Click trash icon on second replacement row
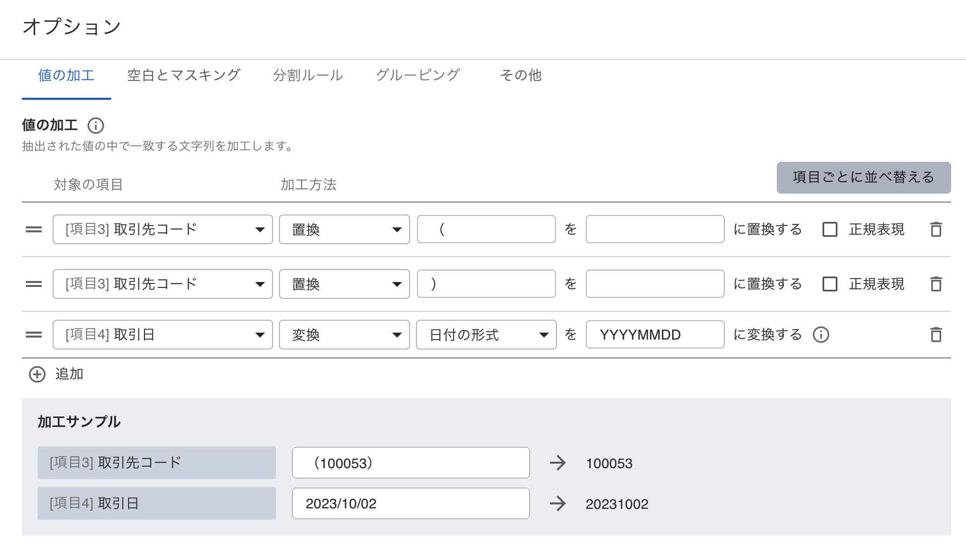966x560 pixels. click(x=936, y=284)
